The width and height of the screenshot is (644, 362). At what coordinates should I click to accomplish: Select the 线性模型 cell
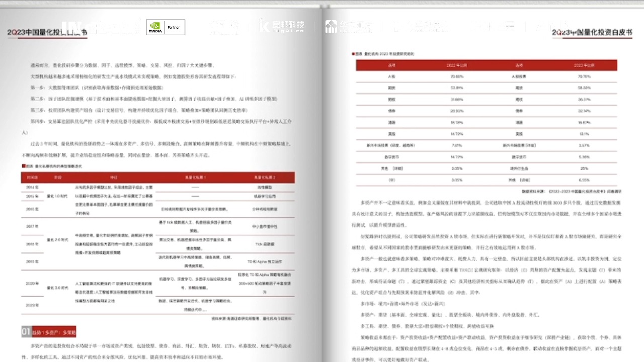tap(265, 187)
